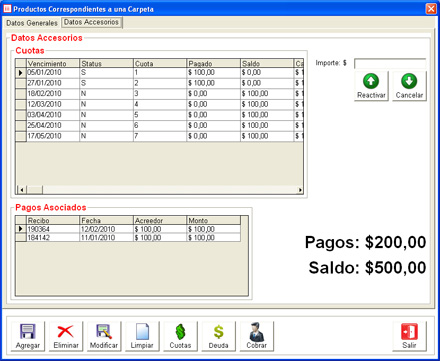Viewport: 440px width, 361px height.
Task: Select recibo 184142 cell
Action: coord(53,238)
